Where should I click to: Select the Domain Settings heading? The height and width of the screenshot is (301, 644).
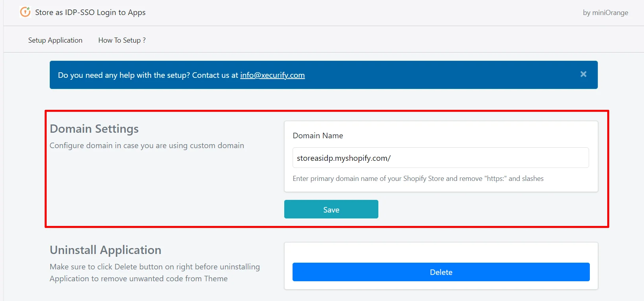94,129
